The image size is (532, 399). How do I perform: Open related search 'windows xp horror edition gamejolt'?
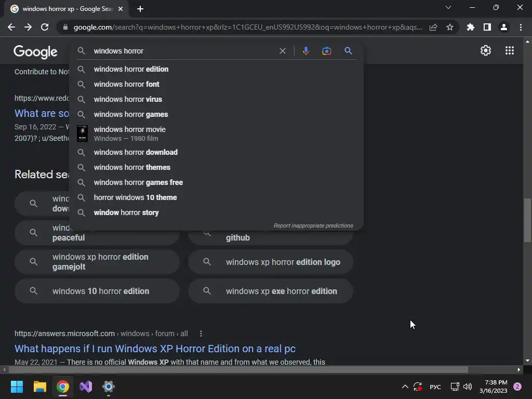pyautogui.click(x=97, y=262)
